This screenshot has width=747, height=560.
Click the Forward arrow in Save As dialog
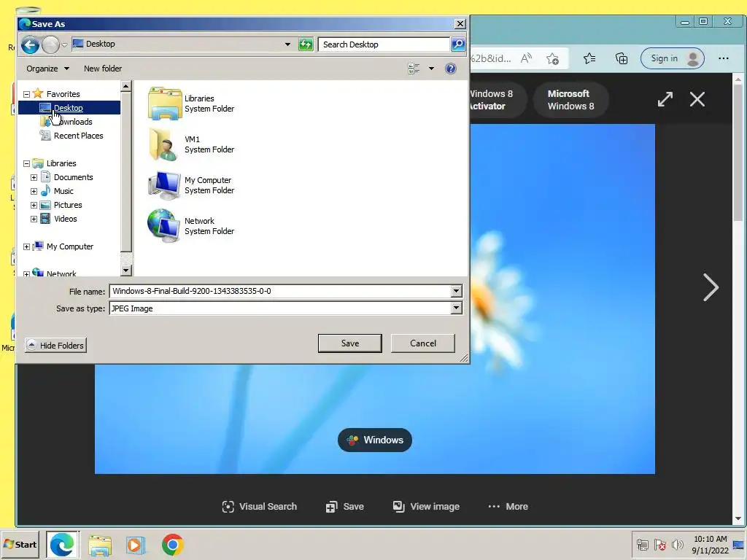click(x=50, y=44)
